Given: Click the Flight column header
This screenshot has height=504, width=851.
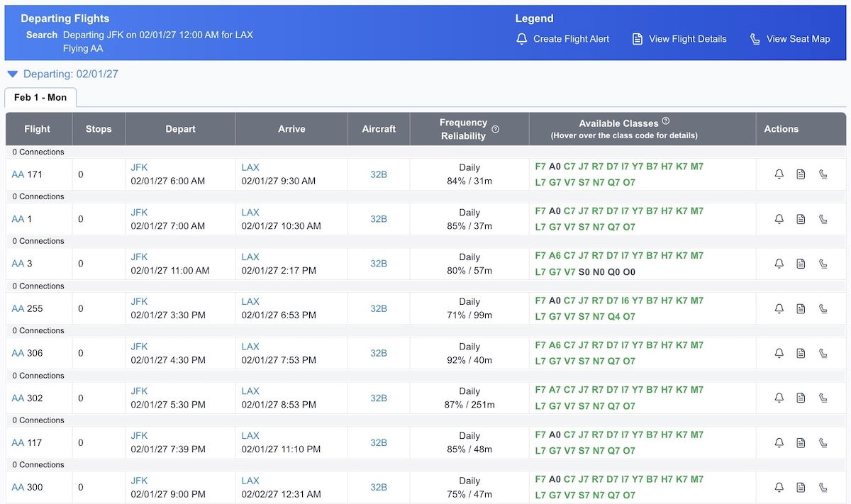Looking at the screenshot, I should coord(37,129).
